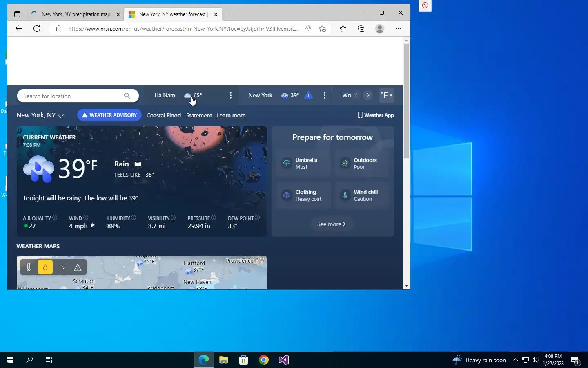The image size is (588, 368).
Task: Open the volume control in system tray
Action: tap(535, 360)
